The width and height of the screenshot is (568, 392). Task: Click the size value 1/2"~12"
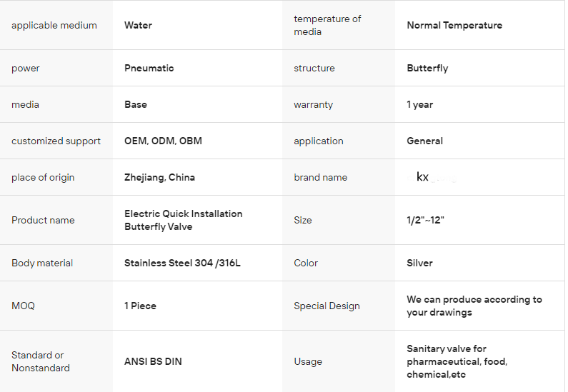pyautogui.click(x=425, y=220)
